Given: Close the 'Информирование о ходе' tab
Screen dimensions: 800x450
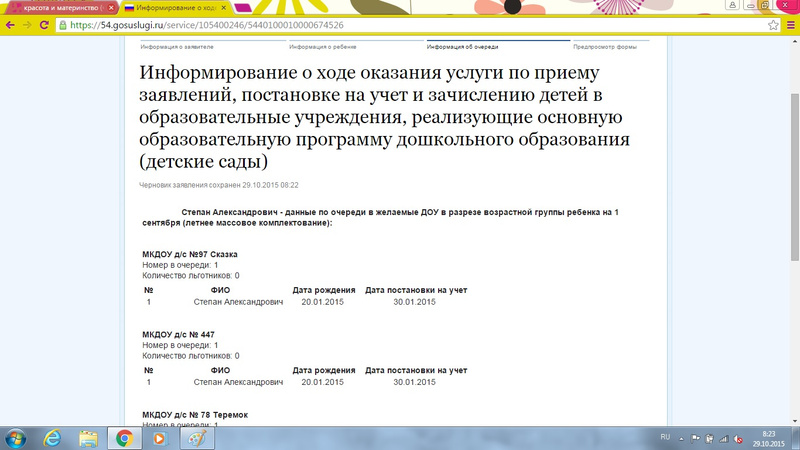Looking at the screenshot, I should [x=223, y=8].
